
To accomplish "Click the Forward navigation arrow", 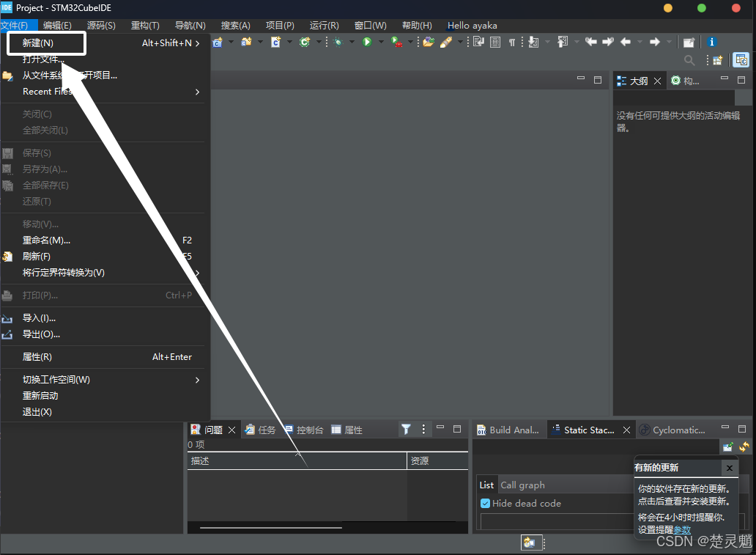I will coord(655,42).
